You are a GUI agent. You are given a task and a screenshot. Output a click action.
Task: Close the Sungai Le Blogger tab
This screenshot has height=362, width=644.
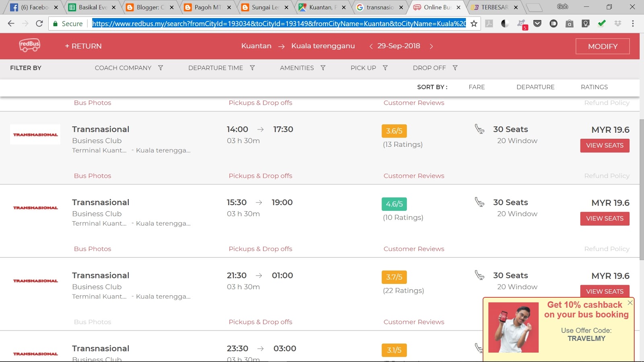pyautogui.click(x=286, y=7)
